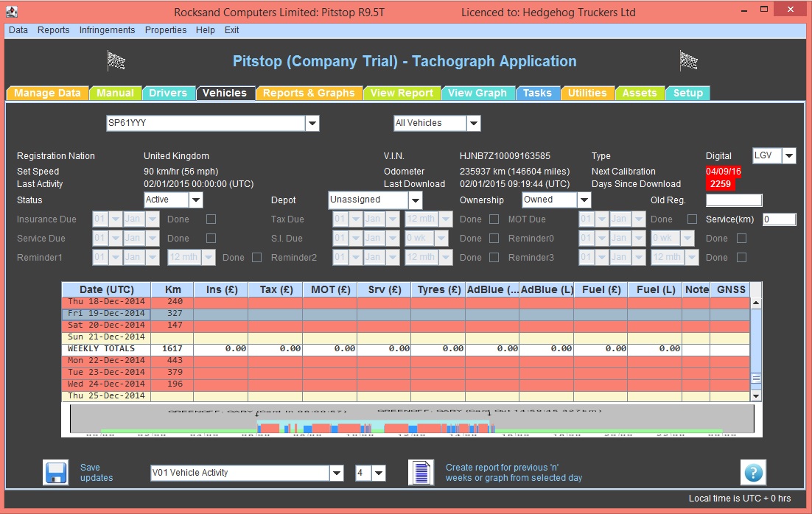The width and height of the screenshot is (812, 514).
Task: Tick the Insurance Due Done checkbox
Action: click(x=211, y=219)
